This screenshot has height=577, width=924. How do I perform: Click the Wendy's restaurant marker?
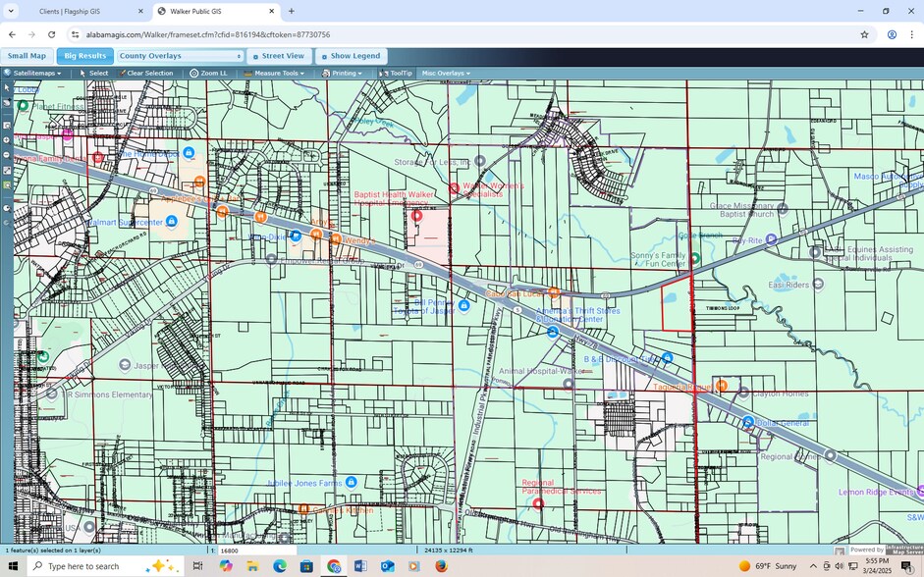click(x=336, y=239)
